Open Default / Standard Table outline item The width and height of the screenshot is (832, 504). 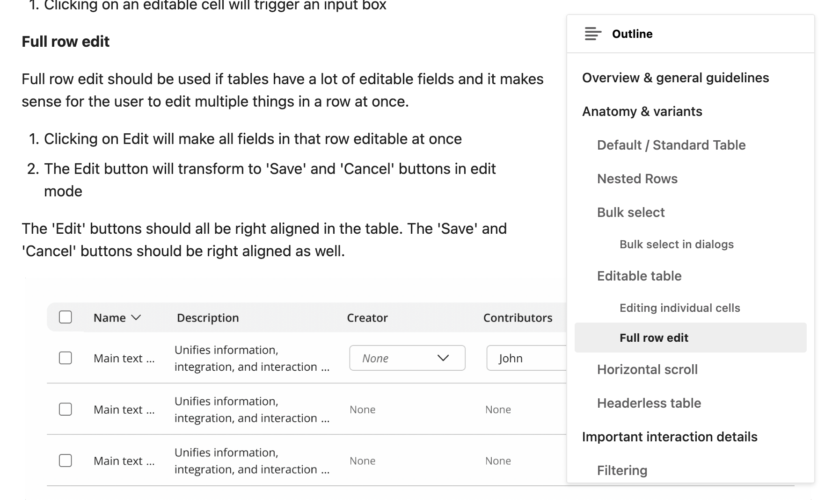(671, 145)
